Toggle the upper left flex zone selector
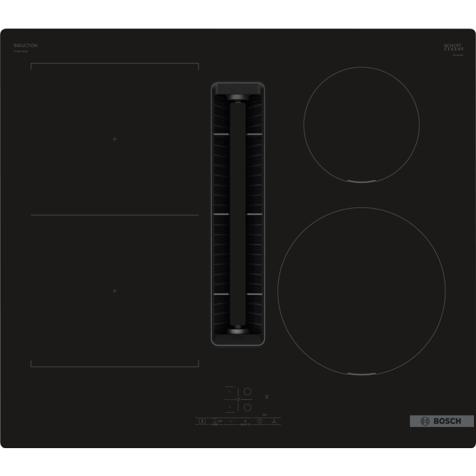The height and width of the screenshot is (476, 476). (x=230, y=392)
